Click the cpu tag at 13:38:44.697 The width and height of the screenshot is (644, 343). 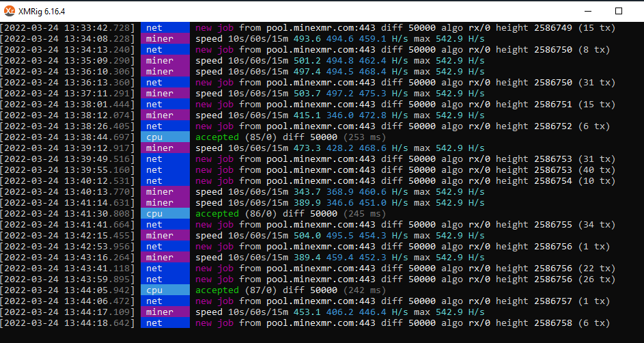click(165, 137)
